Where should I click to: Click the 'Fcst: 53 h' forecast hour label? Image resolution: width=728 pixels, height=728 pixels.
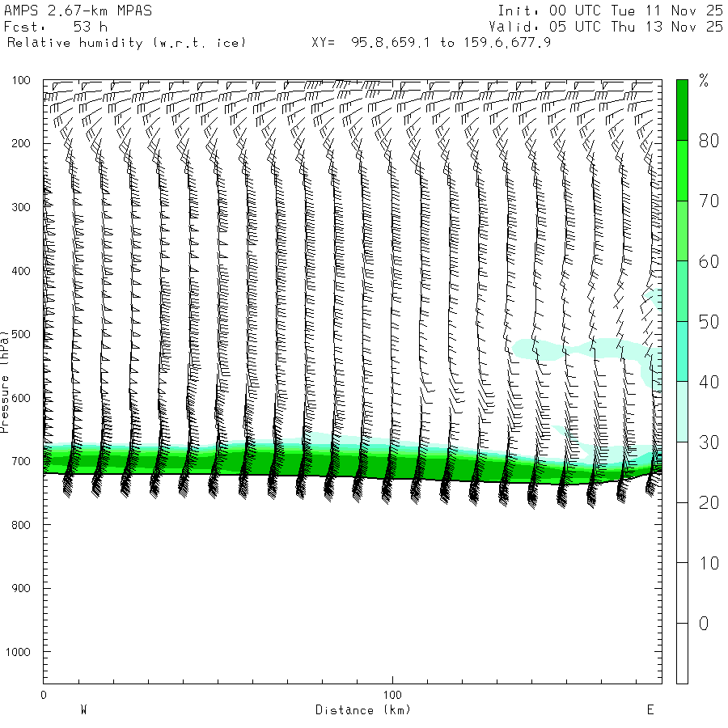[x=56, y=27]
